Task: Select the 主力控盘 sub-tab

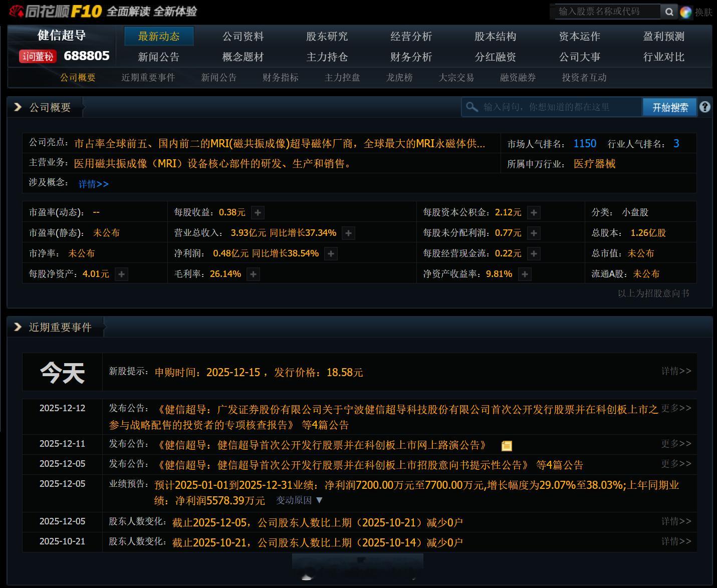Action: 342,78
